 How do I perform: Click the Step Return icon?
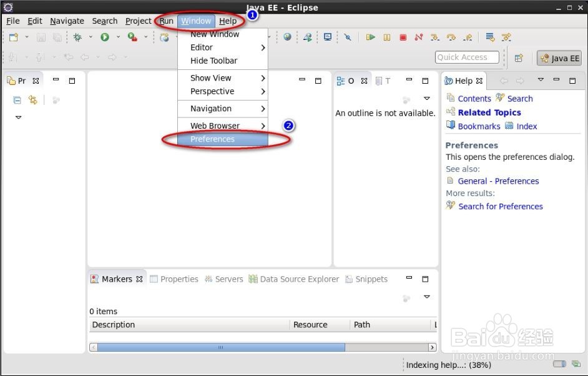pos(468,37)
